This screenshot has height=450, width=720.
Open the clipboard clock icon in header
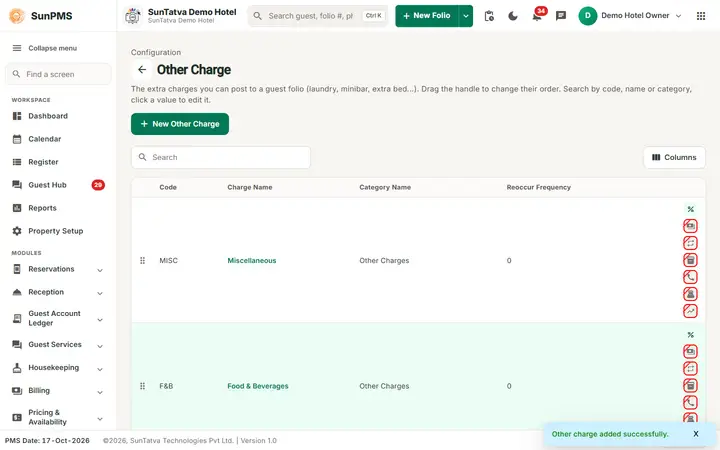(x=489, y=16)
